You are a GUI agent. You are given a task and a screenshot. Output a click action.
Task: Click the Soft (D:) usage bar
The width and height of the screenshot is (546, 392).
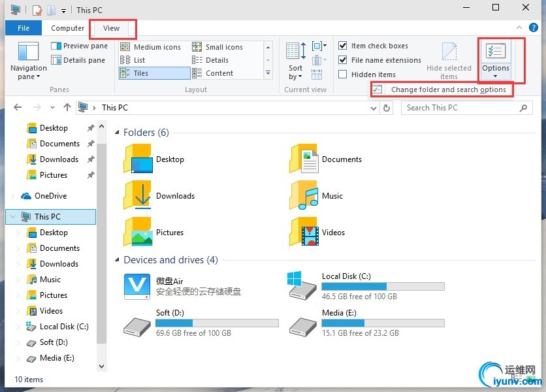[217, 323]
